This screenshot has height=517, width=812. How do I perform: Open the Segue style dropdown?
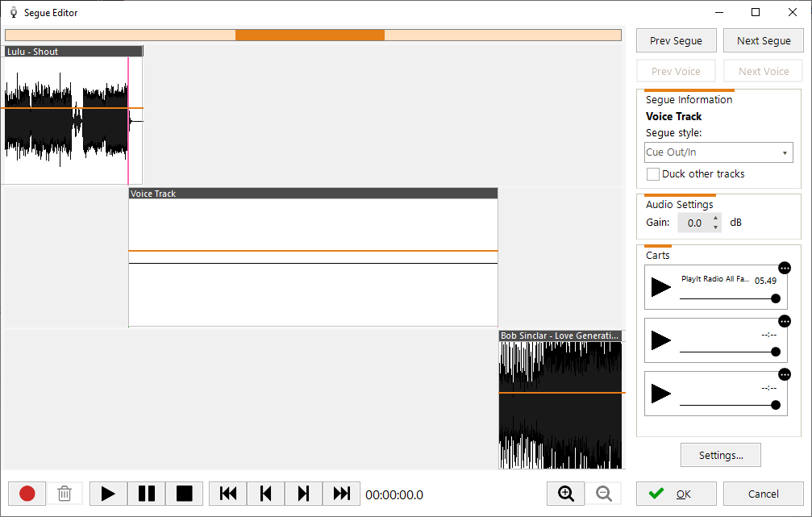coord(718,152)
